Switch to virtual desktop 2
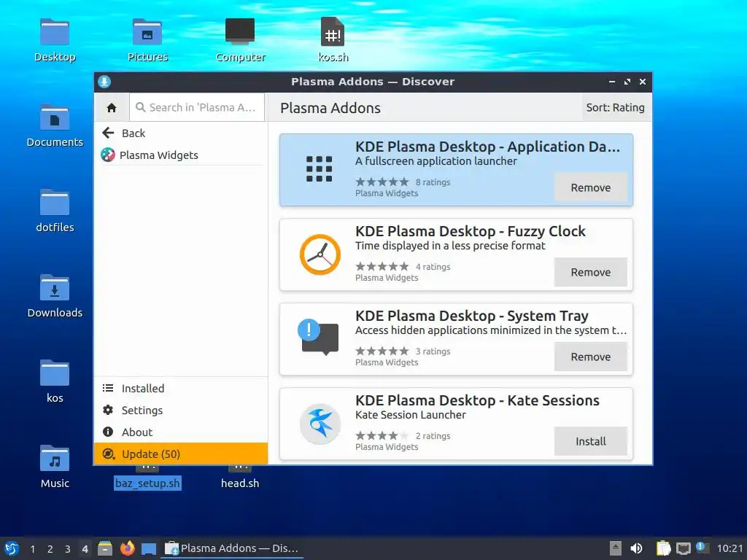747x560 pixels. point(50,549)
